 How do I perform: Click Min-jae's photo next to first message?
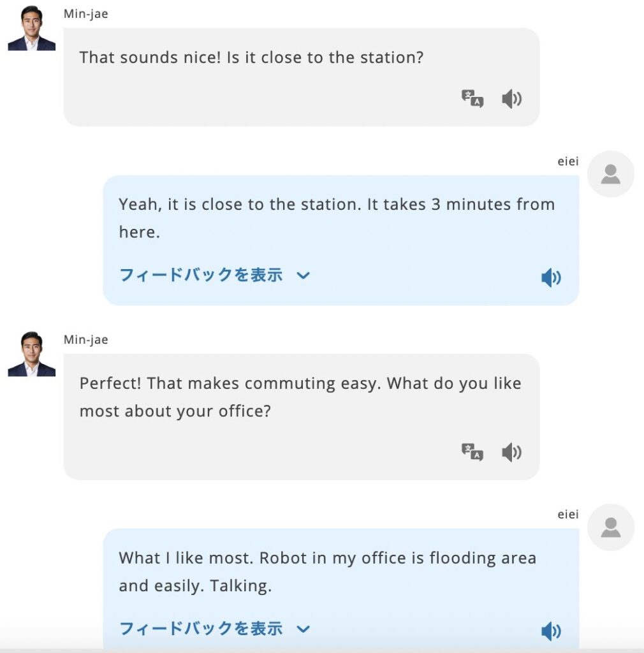point(32,28)
